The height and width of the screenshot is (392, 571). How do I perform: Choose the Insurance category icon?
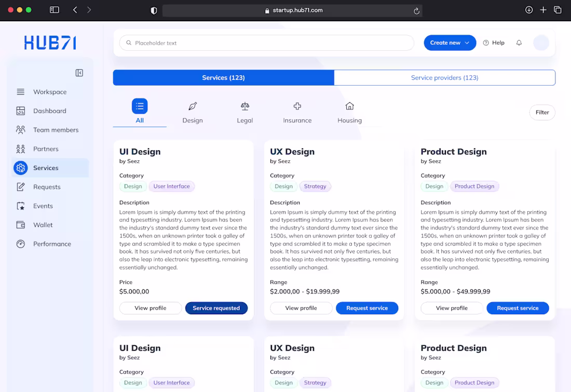coord(297,106)
